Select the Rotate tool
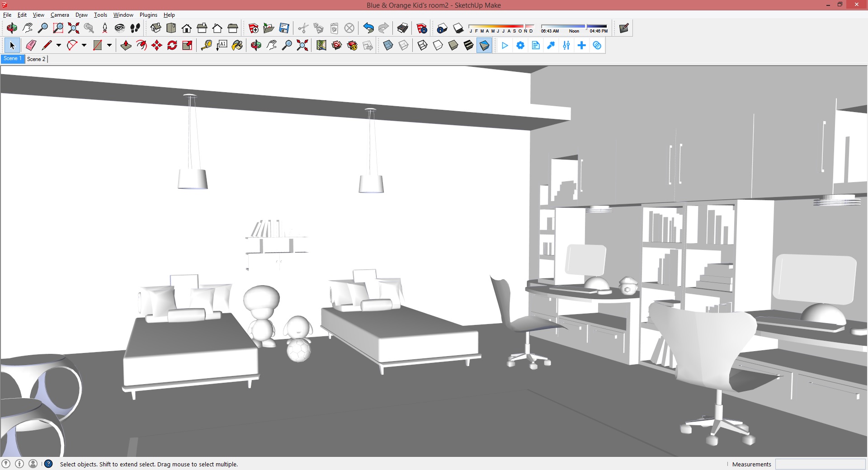This screenshot has height=470, width=868. 172,45
